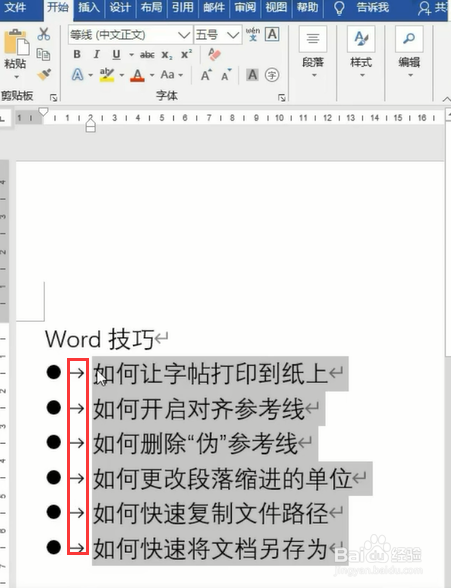Increase font size with larger A

tap(206, 75)
